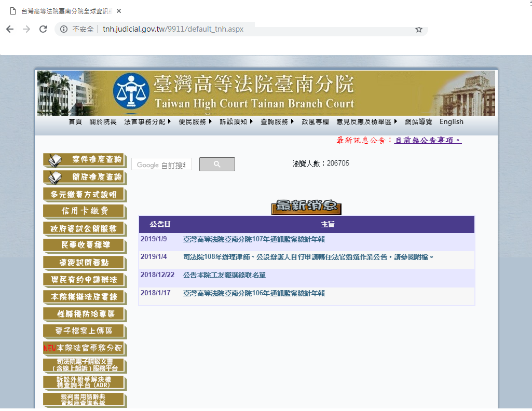Click the 公告日 column header
The width and height of the screenshot is (532, 411).
pyautogui.click(x=160, y=224)
